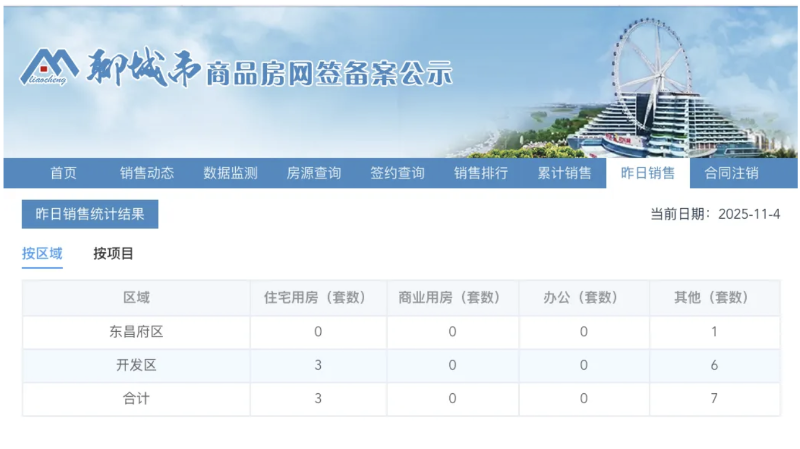Click the 办公（套数） column header
800x449 pixels.
[x=584, y=297]
